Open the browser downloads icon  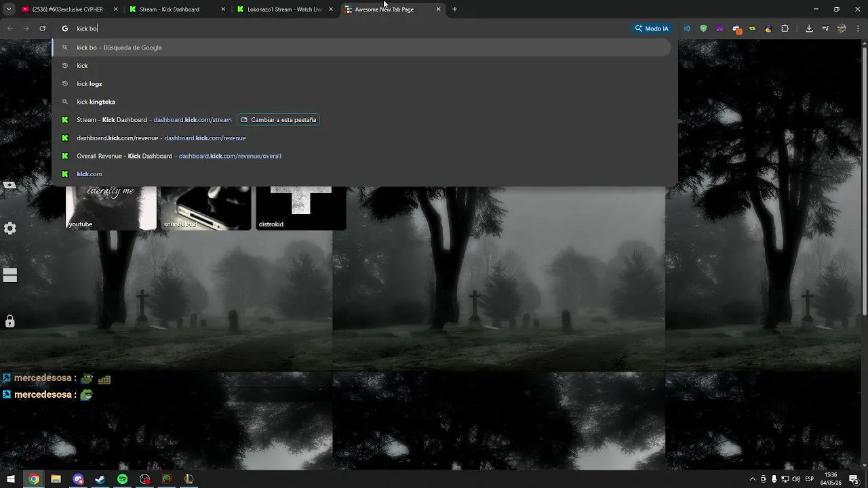[809, 28]
